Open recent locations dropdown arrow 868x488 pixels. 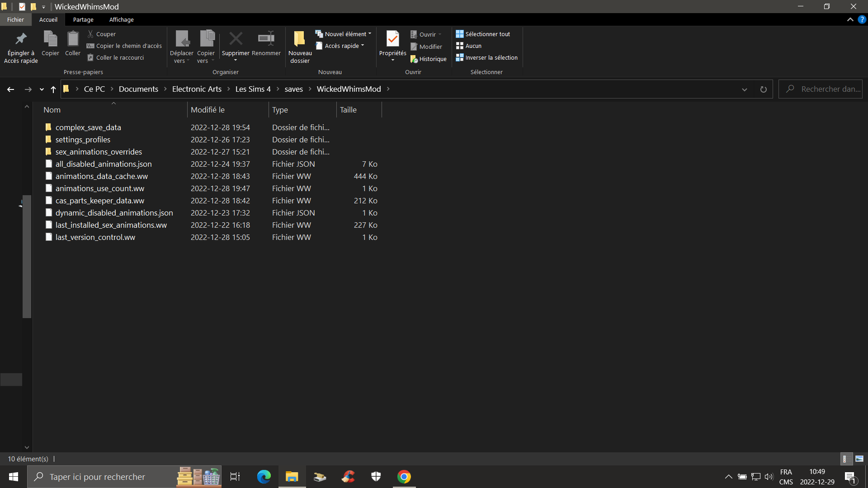click(42, 89)
